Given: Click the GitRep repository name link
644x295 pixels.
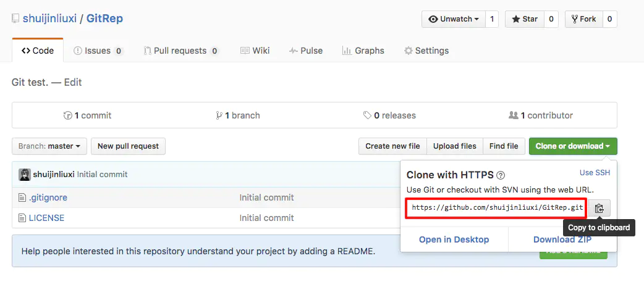Looking at the screenshot, I should point(104,19).
